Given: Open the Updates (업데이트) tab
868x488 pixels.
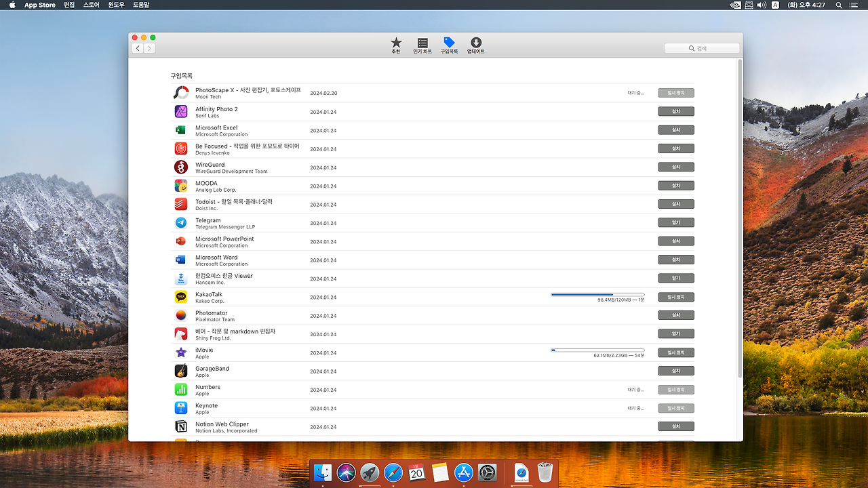Looking at the screenshot, I should (476, 45).
